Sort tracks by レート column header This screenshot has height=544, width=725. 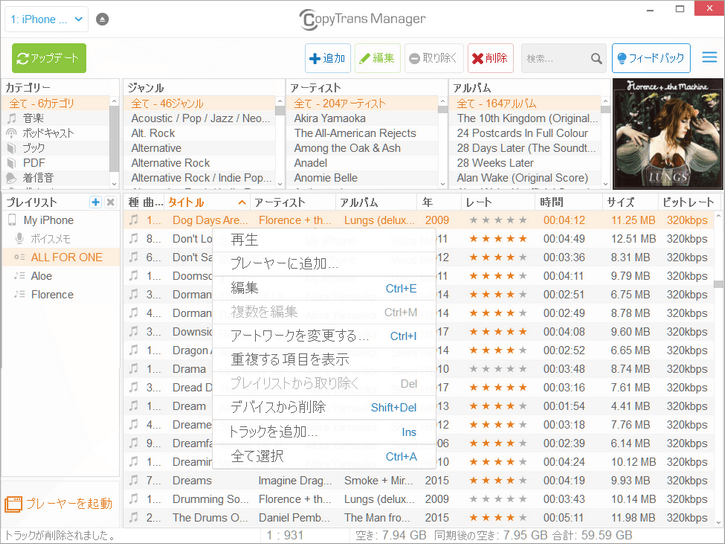[x=498, y=202]
